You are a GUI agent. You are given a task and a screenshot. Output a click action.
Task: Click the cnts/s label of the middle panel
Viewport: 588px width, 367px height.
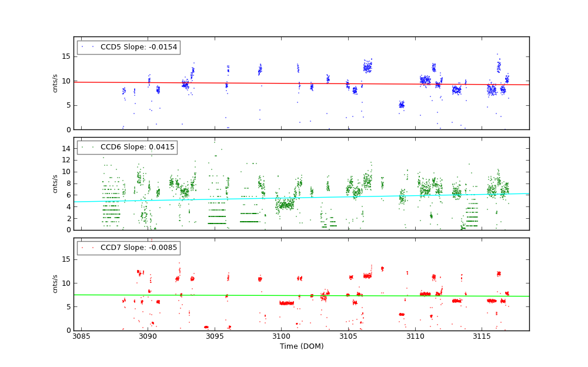(55, 183)
